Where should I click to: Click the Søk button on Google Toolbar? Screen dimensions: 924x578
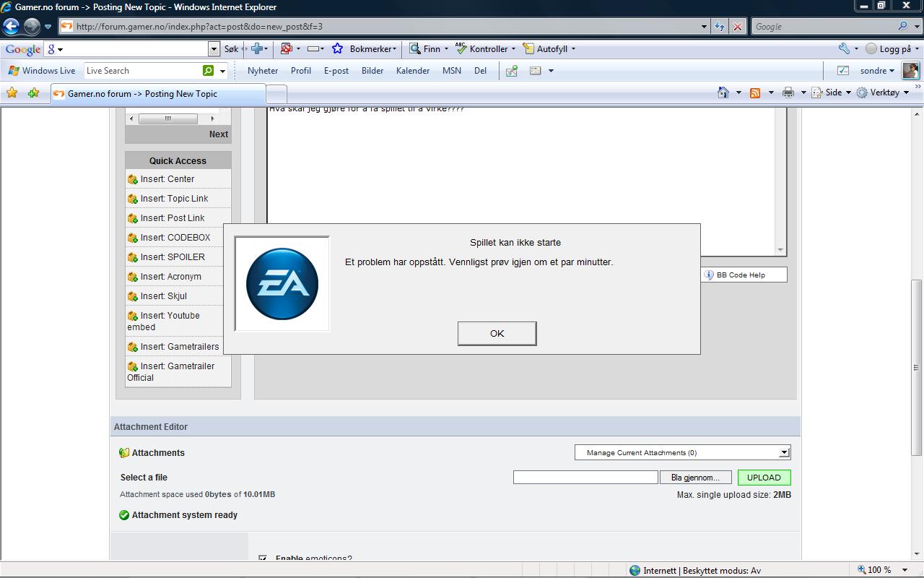231,49
